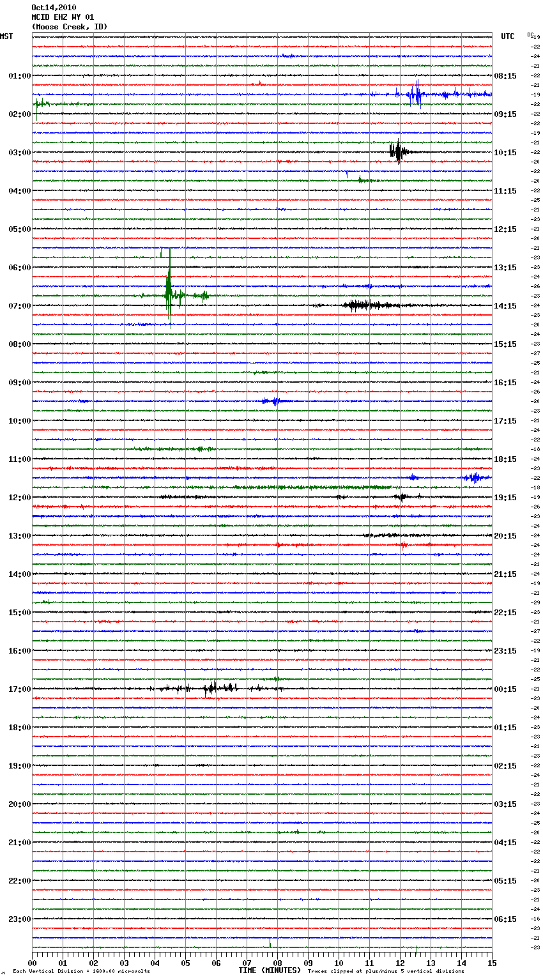Click the 23:00 MST time label
Viewport: 543px width, 980px height.
click(x=20, y=919)
